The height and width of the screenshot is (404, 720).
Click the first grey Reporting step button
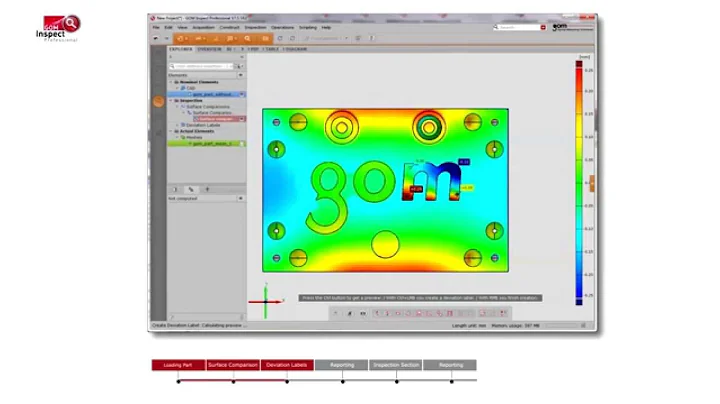[x=342, y=365]
